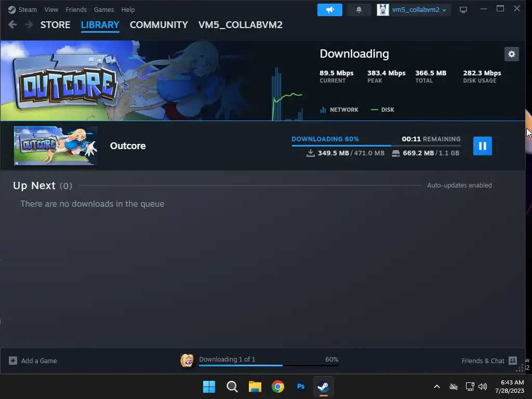Screen dimensions: 532x399
Task: Minimize the Steam window
Action: tap(484, 9)
